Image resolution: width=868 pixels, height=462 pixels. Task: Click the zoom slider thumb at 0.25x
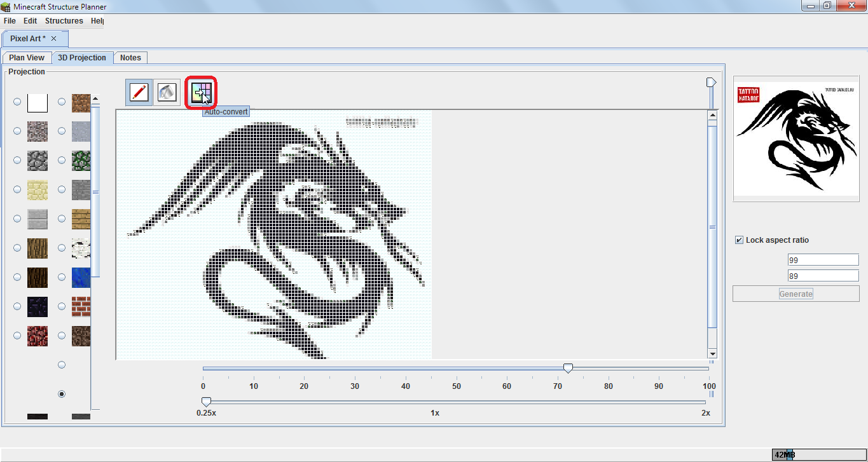(x=206, y=402)
